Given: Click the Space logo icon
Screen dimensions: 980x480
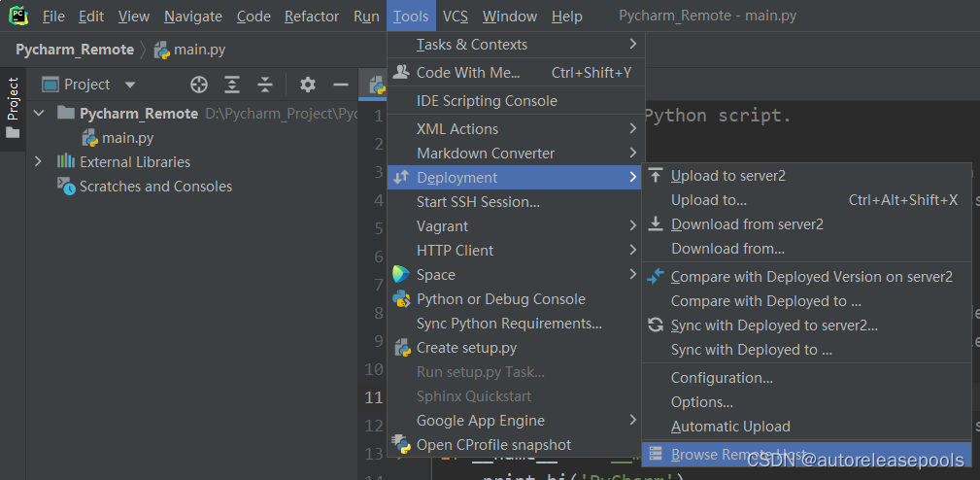Looking at the screenshot, I should click(400, 274).
